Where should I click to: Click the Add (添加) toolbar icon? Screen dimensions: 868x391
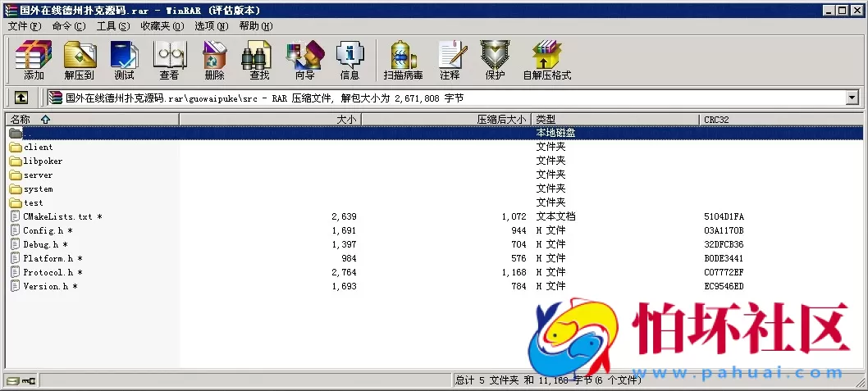34,61
